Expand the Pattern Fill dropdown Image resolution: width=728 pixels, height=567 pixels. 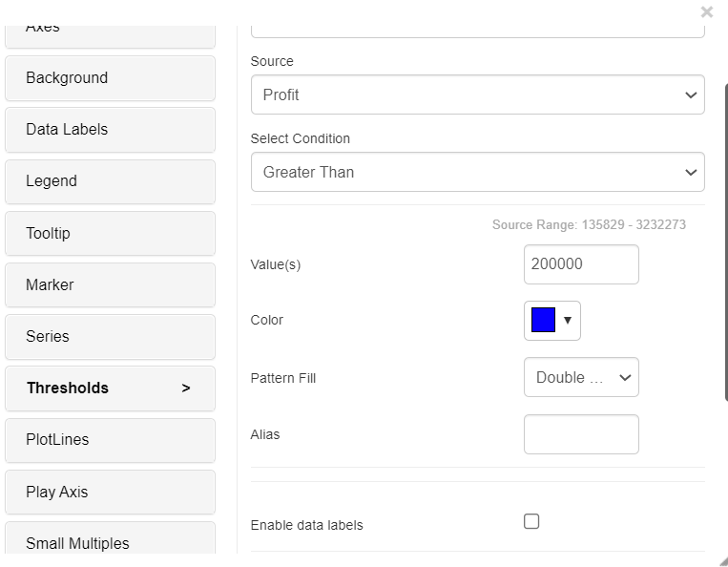click(581, 378)
